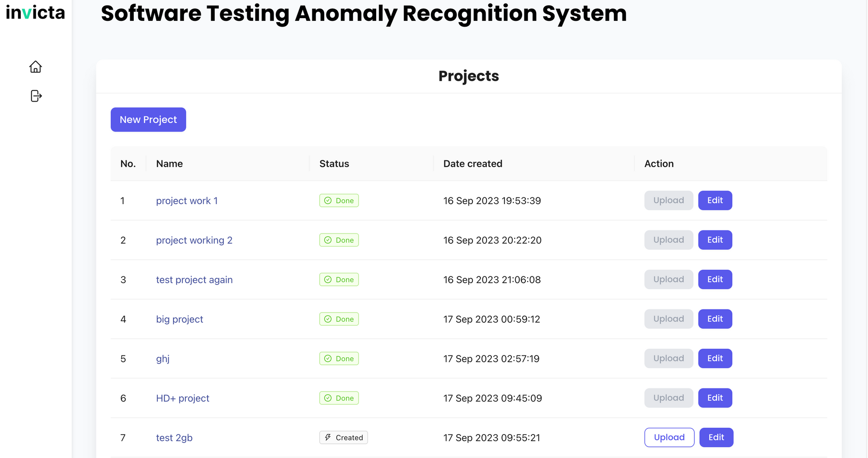
Task: Edit the ghj project
Action: (x=715, y=359)
